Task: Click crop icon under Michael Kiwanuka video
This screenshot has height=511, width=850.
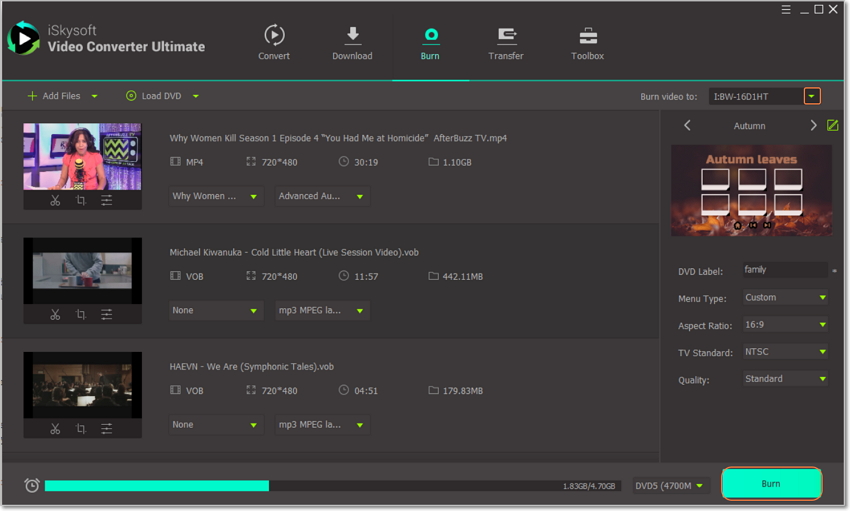Action: click(81, 314)
